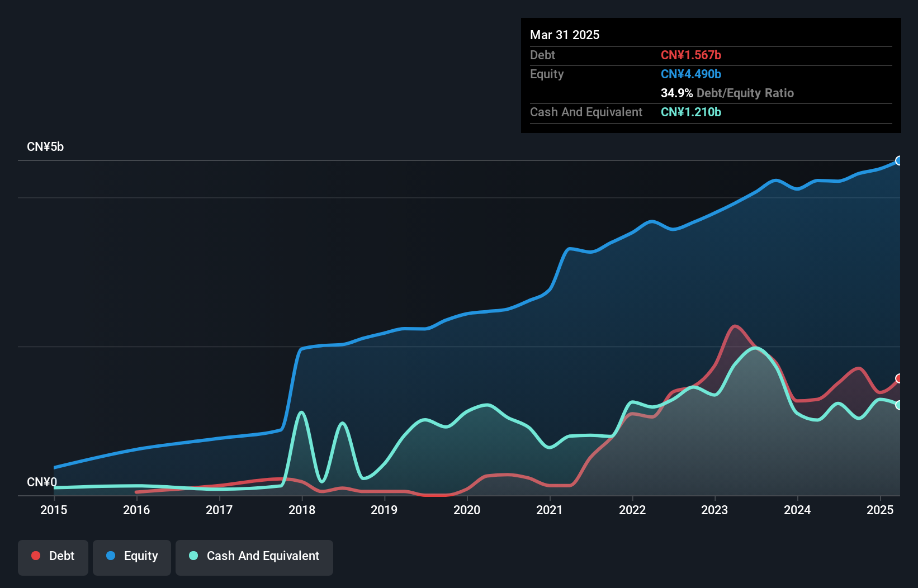Viewport: 918px width, 588px height.
Task: Click the CN¥5b y-axis label
Action: (45, 147)
